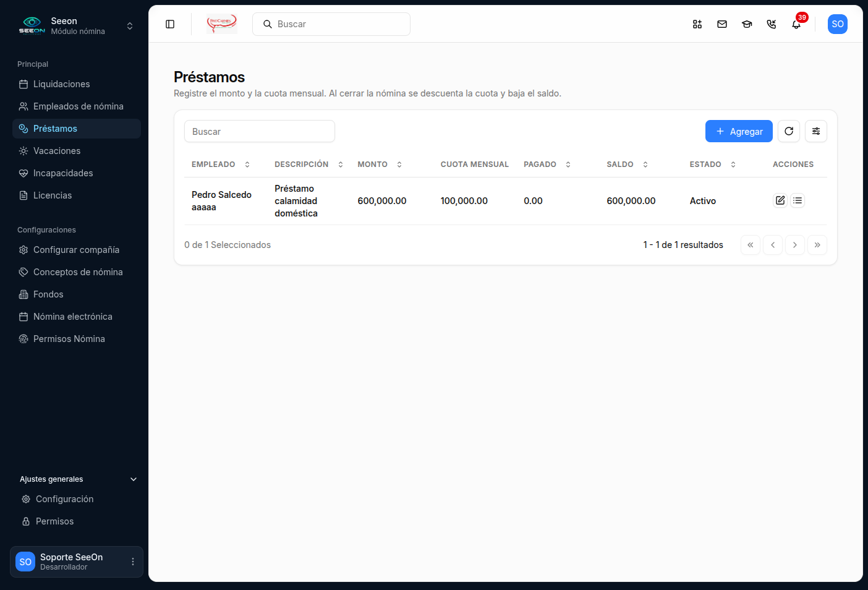Go to Vacaciones section
This screenshot has width=868, height=590.
(77, 151)
